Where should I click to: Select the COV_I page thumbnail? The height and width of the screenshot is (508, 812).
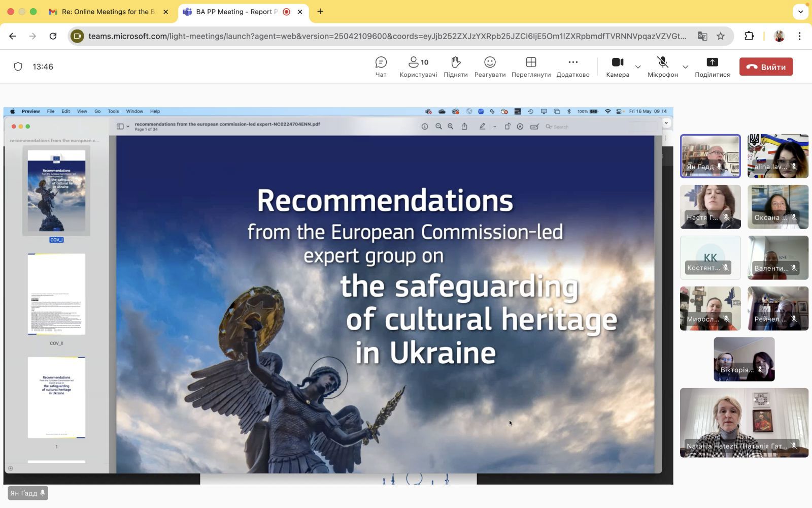[x=56, y=190]
